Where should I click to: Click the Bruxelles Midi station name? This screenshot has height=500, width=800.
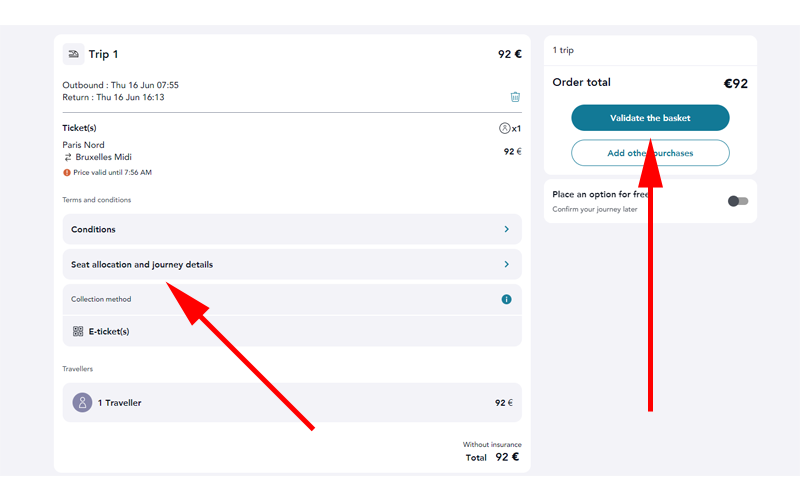[104, 157]
